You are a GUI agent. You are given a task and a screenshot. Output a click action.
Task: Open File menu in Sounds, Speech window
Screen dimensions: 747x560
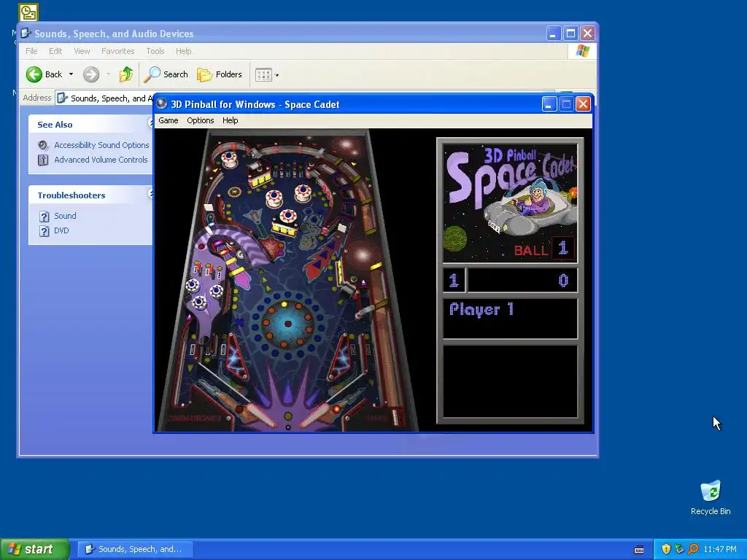point(31,51)
